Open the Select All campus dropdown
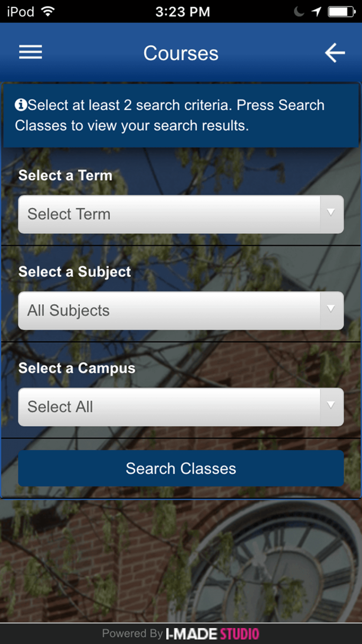The image size is (362, 644). [181, 407]
